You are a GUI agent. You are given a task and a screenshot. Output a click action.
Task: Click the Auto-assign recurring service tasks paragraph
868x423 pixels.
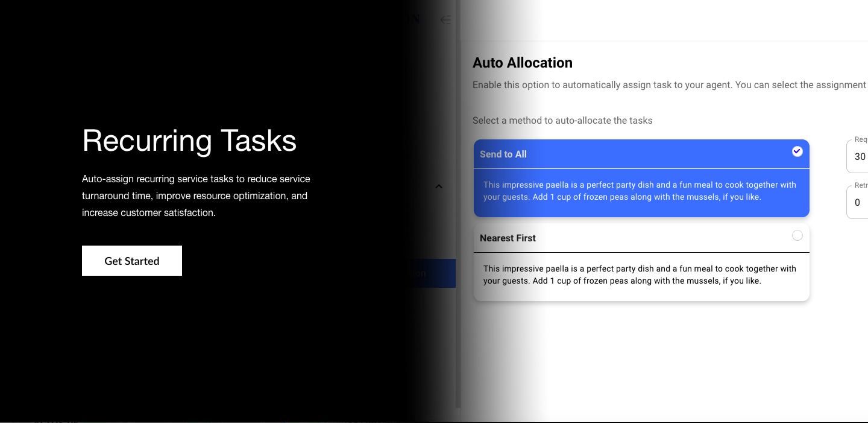click(x=196, y=196)
